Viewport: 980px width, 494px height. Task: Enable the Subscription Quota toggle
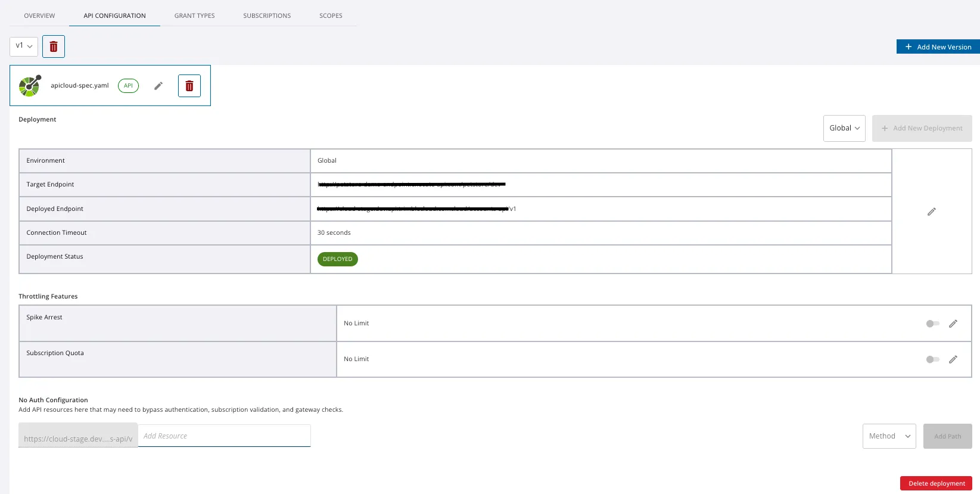point(932,359)
